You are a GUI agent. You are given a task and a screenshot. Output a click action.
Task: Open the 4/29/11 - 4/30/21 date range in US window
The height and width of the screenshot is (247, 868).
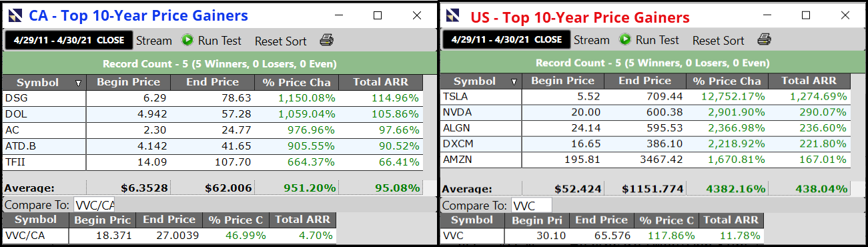[x=506, y=39]
